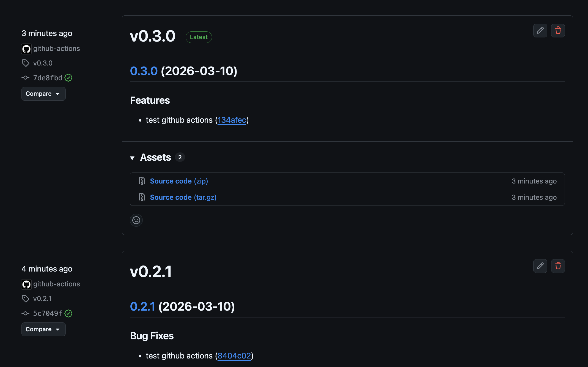Image resolution: width=588 pixels, height=367 pixels.
Task: Add an emoji reaction to v0.3.0
Action: point(136,220)
